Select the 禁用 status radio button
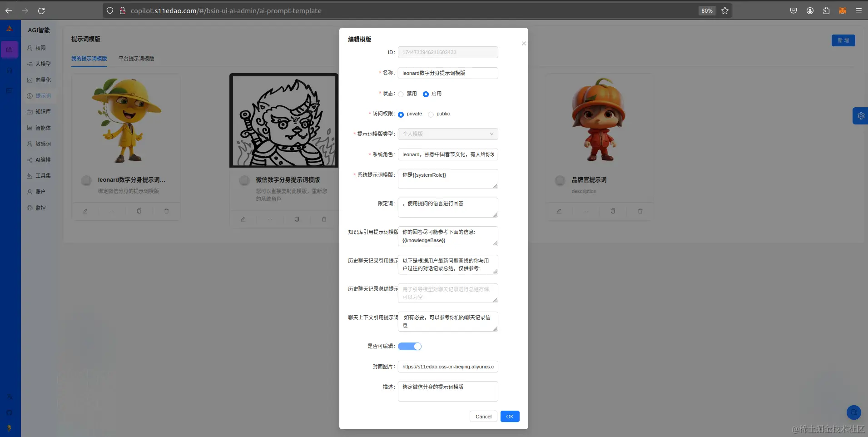Screen dimensions: 868x437 tap(401, 94)
